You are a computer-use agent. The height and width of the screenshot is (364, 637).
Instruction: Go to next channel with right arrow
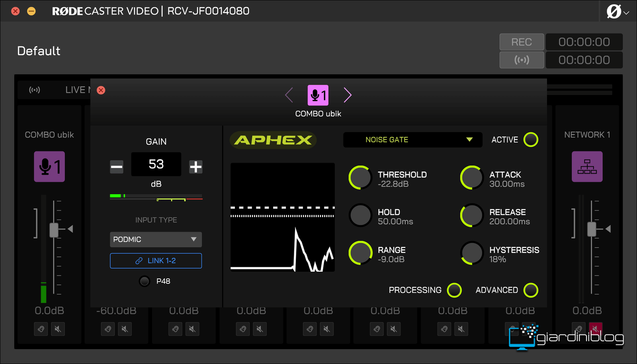pos(347,95)
